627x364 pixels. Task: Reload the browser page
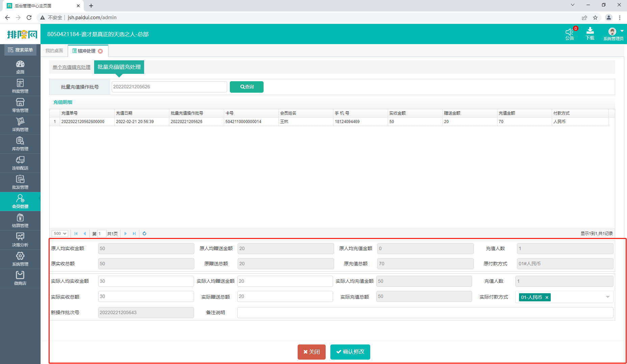point(29,18)
